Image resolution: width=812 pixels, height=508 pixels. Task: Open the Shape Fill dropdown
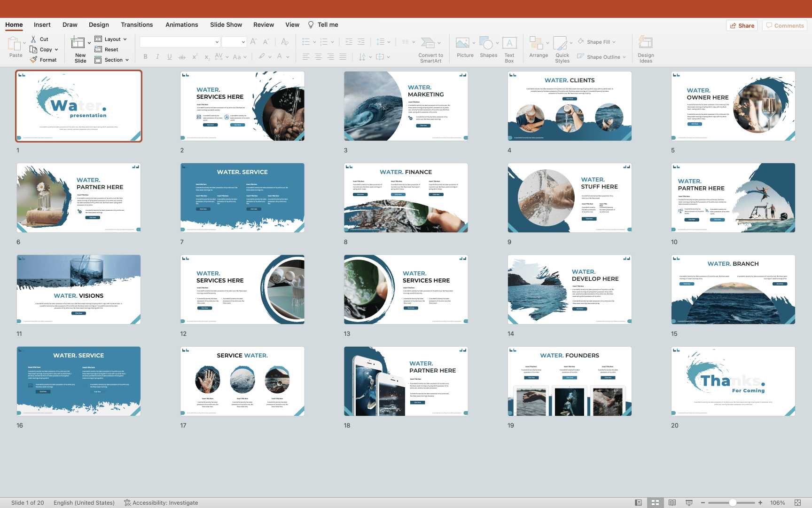(x=598, y=42)
